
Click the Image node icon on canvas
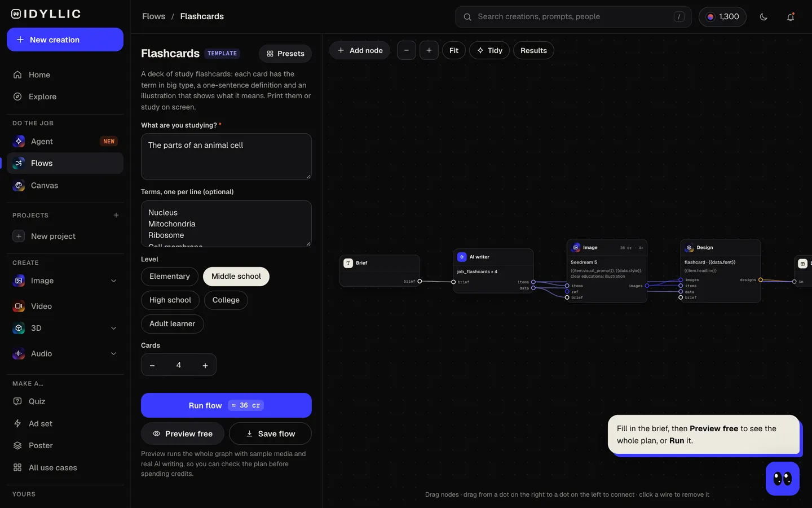[x=576, y=247]
